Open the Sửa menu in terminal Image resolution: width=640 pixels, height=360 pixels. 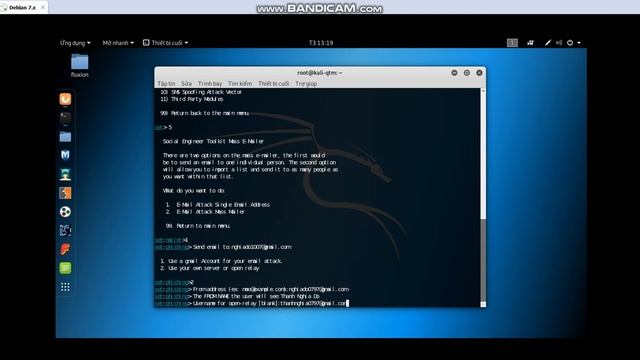pos(187,84)
